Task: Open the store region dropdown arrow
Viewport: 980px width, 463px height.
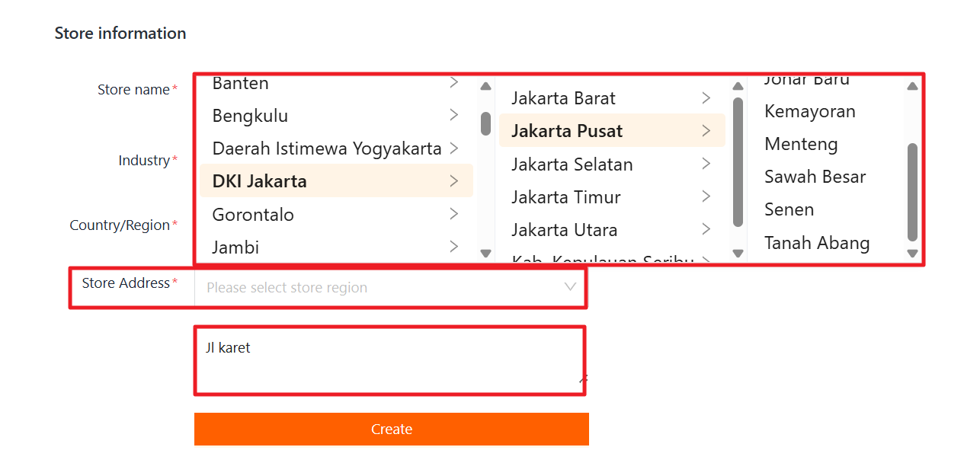Action: point(570,287)
